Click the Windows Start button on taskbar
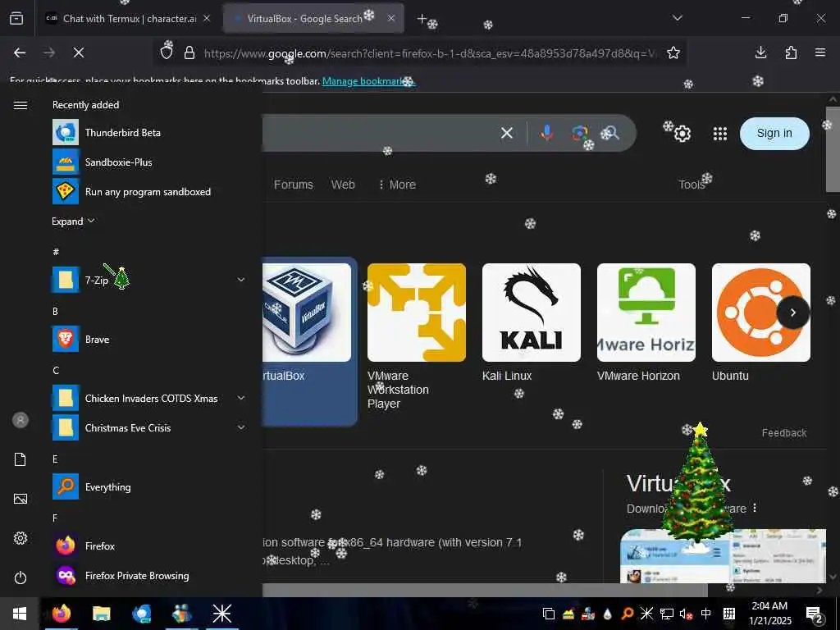The height and width of the screenshot is (630, 840). pos(20,614)
